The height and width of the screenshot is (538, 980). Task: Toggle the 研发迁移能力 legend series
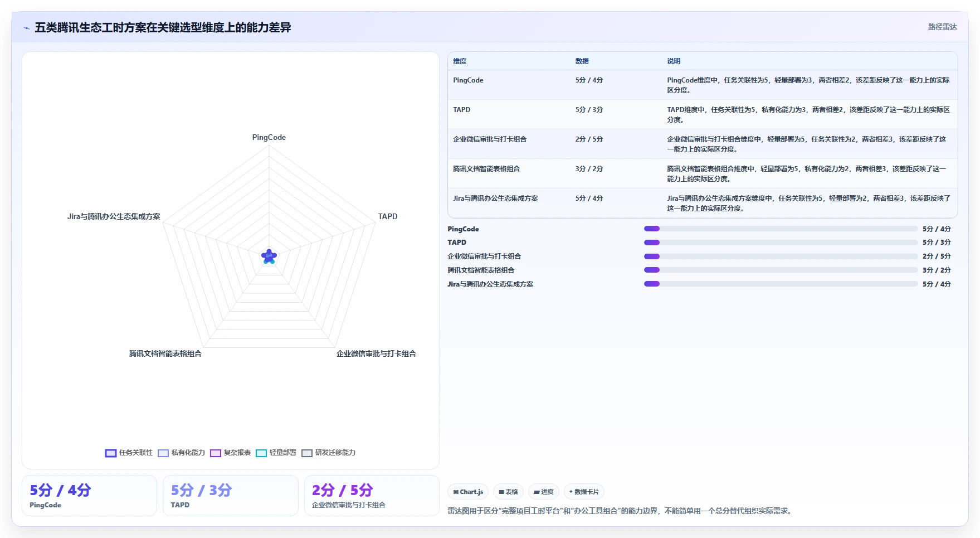point(329,453)
